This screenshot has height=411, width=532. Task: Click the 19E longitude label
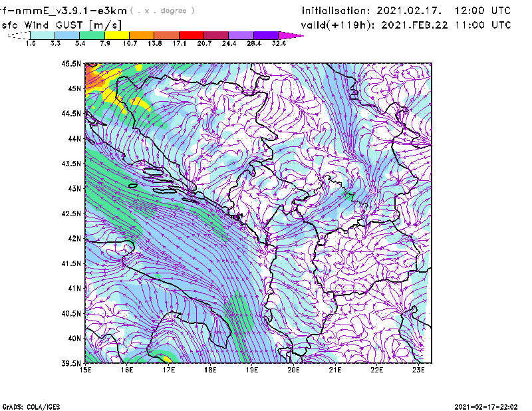point(252,370)
